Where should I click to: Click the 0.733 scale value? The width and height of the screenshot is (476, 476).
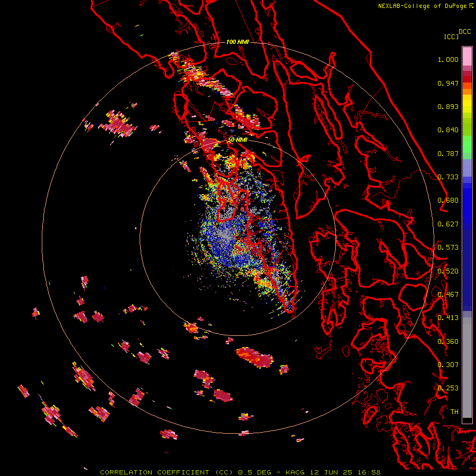tap(448, 177)
